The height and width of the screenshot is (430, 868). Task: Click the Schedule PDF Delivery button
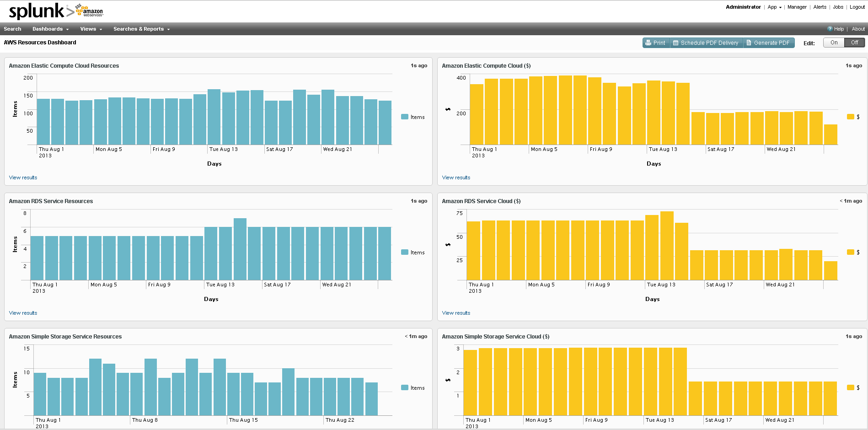pos(706,43)
